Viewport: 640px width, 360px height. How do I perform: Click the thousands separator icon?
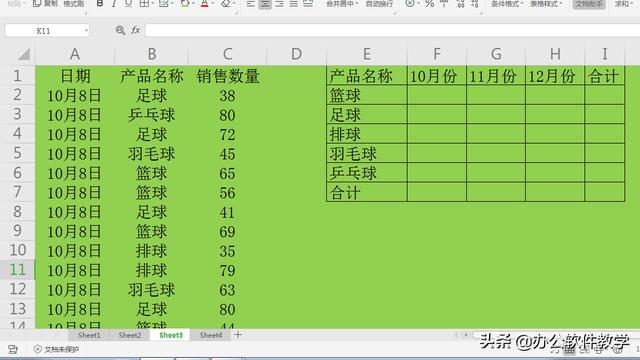click(x=444, y=4)
